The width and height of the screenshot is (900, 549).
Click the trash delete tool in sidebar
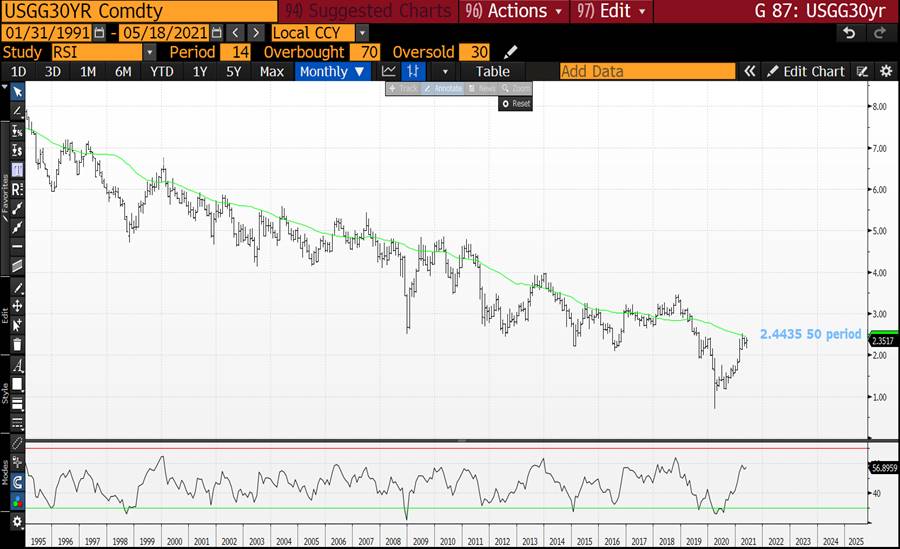(17, 344)
